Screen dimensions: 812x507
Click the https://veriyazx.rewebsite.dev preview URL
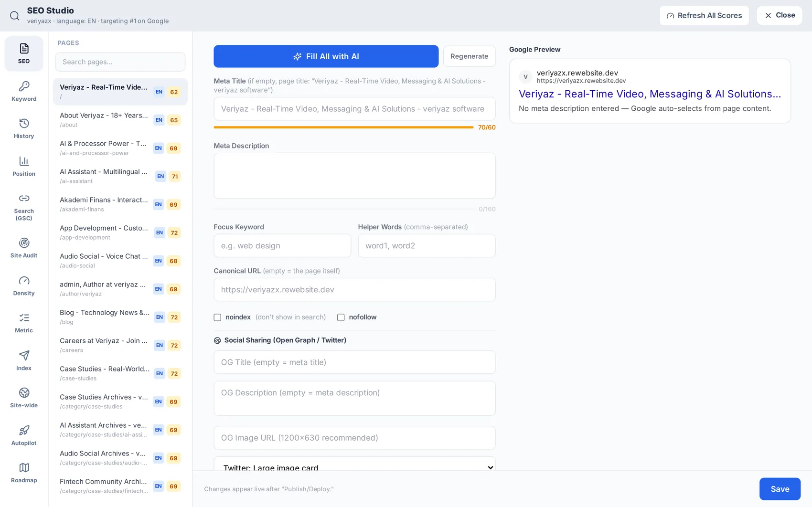581,81
